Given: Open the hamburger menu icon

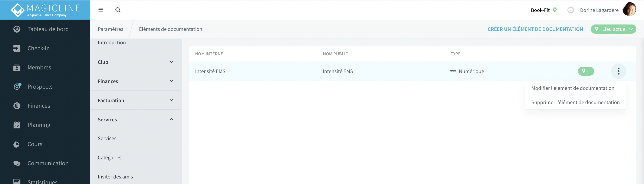Looking at the screenshot, I should pyautogui.click(x=101, y=10).
